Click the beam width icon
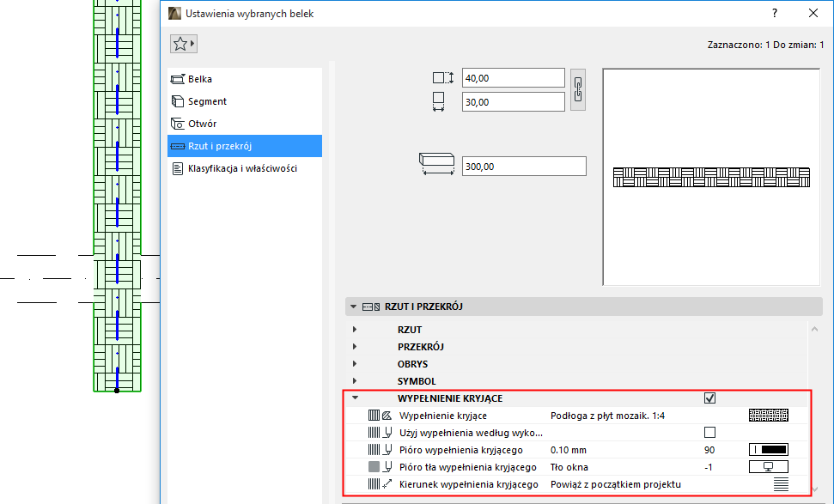Screen dimensions: 834x504 click(x=438, y=101)
